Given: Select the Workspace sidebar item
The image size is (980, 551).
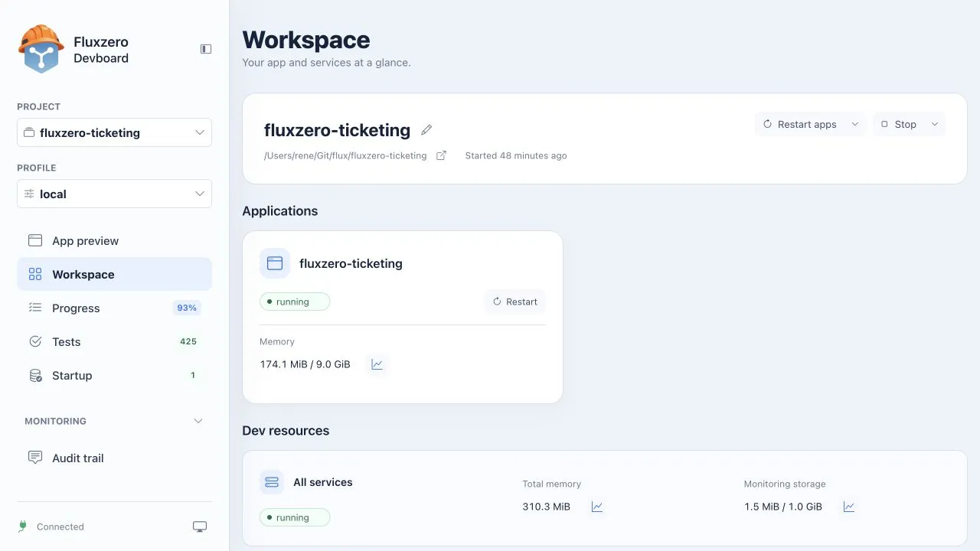Looking at the screenshot, I should (x=114, y=274).
